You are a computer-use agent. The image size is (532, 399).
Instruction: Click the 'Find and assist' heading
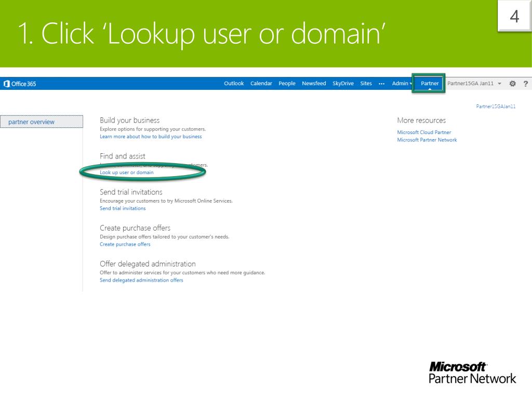(123, 156)
